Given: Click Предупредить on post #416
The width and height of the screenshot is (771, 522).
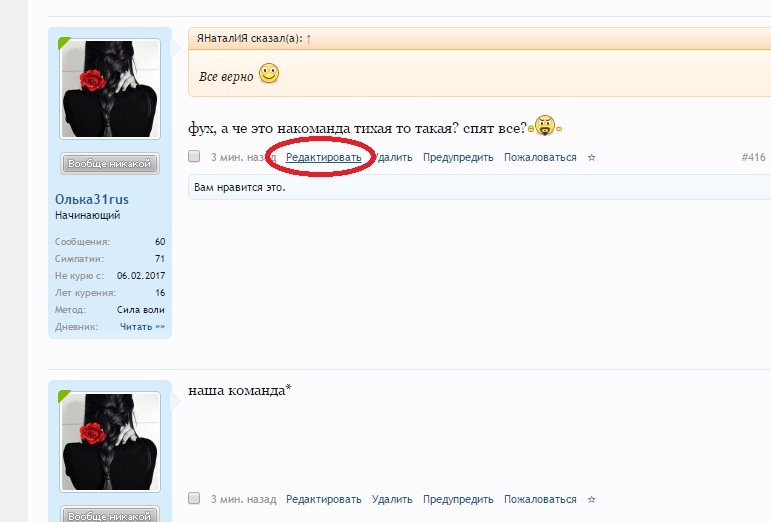Looking at the screenshot, I should (x=458, y=157).
